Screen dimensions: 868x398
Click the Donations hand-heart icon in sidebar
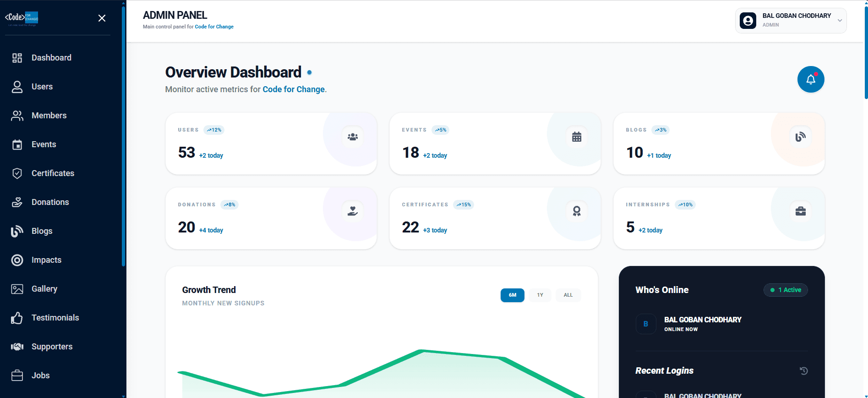17,202
